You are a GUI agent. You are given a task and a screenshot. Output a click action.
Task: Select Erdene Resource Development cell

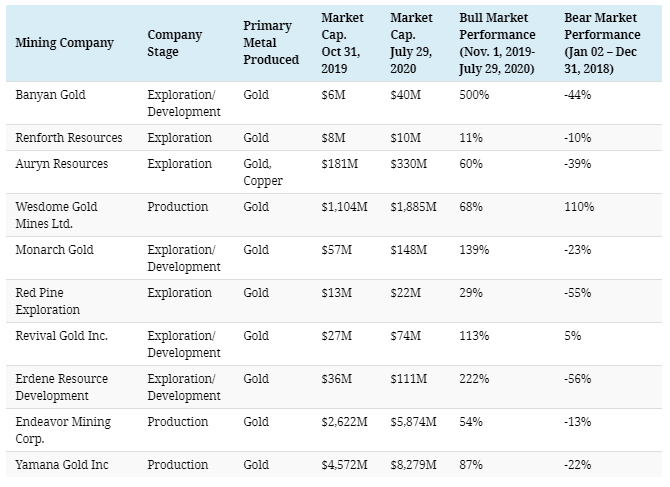pyautogui.click(x=62, y=387)
